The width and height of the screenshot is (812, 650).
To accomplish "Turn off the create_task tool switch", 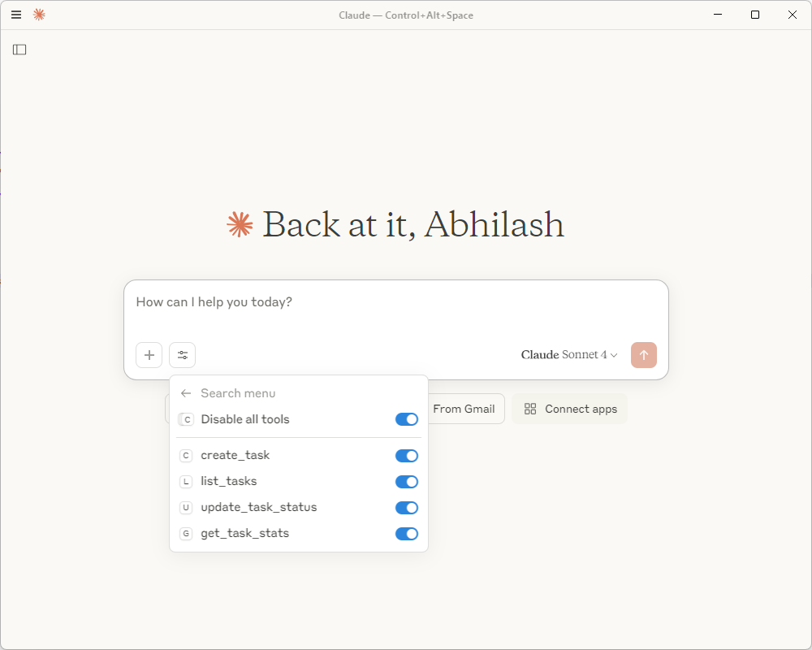I will click(x=407, y=456).
